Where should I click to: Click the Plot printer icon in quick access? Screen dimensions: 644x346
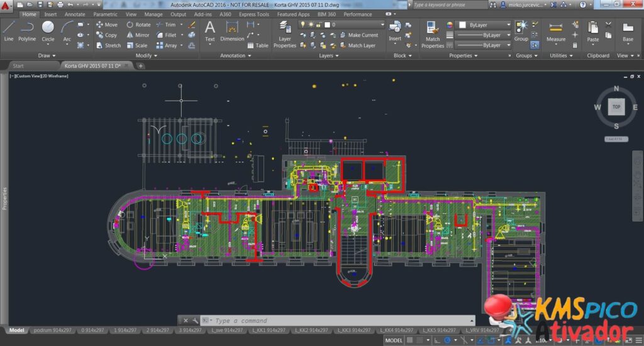[x=60, y=4]
